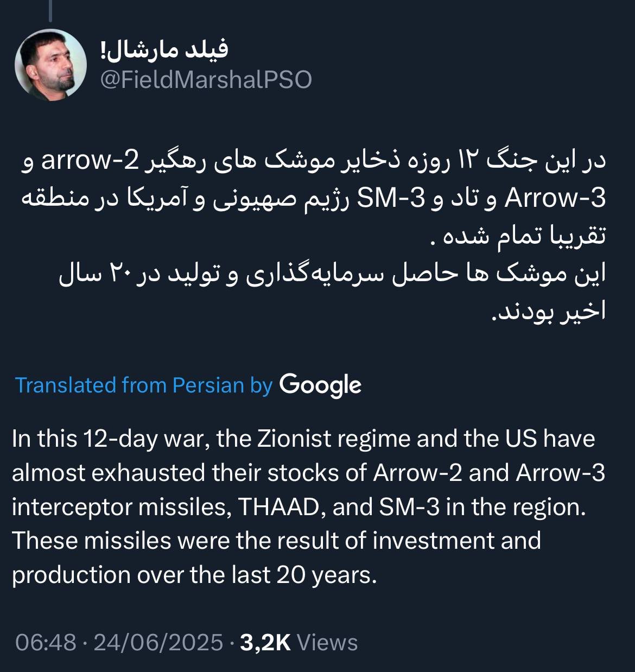
Task: Click the thread connector line above avatar
Action: pyautogui.click(x=50, y=8)
